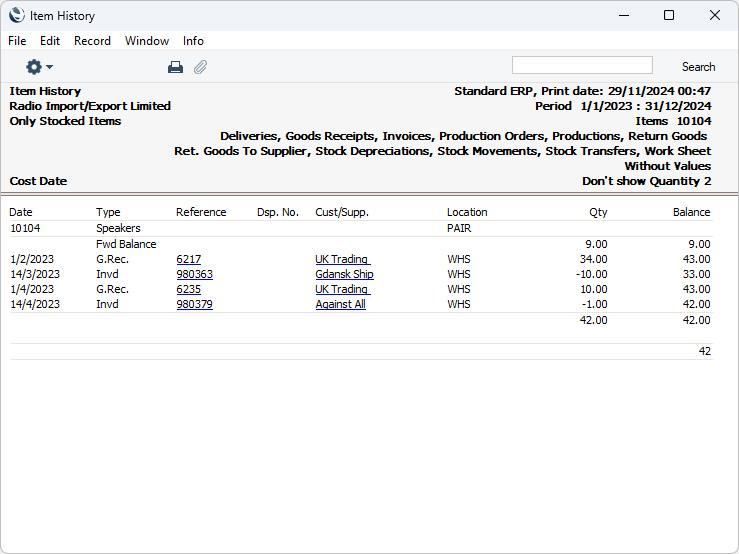
Task: Click the printer icon to print report
Action: click(x=175, y=67)
